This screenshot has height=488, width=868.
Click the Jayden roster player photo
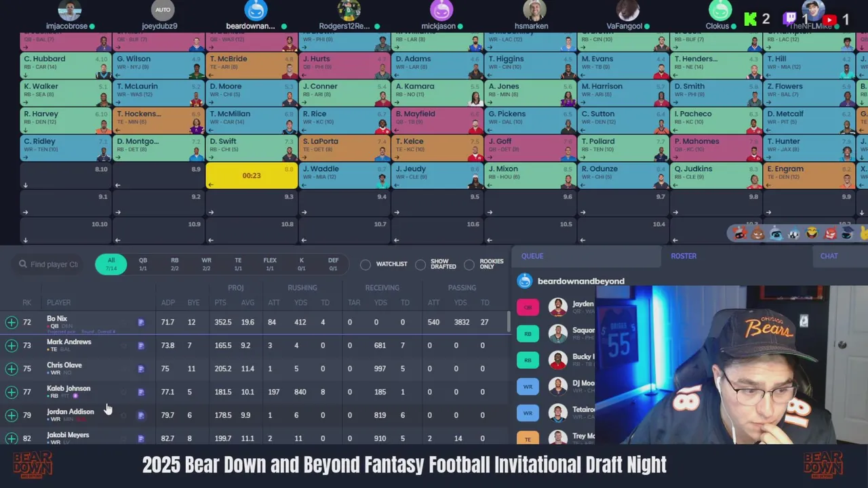click(557, 307)
